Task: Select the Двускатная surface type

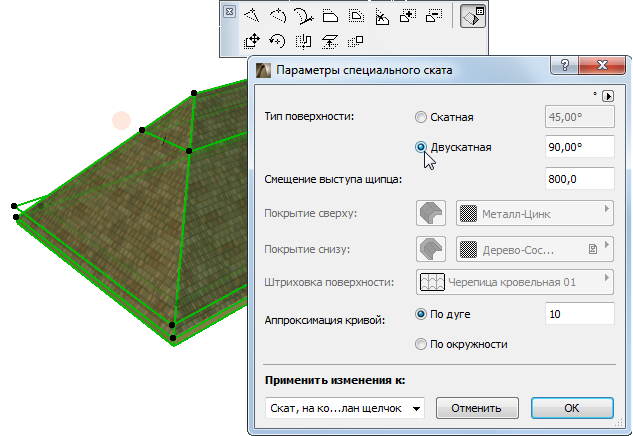Action: point(421,147)
